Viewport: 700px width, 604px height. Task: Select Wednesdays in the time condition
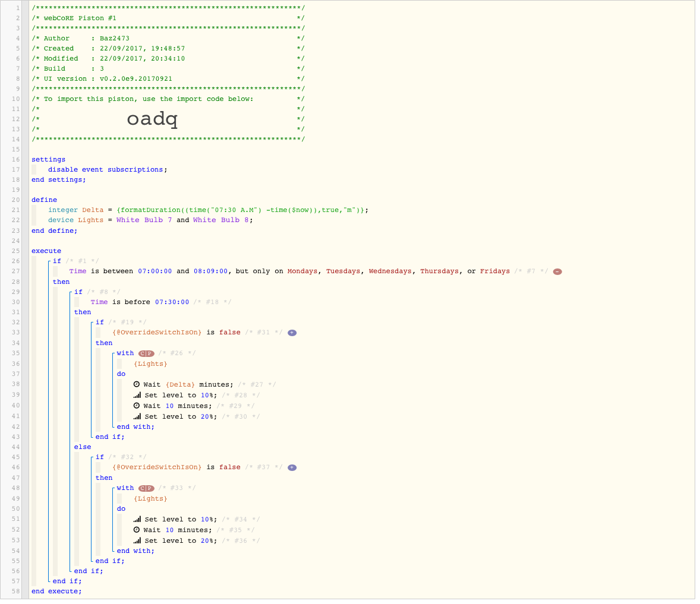tap(390, 271)
